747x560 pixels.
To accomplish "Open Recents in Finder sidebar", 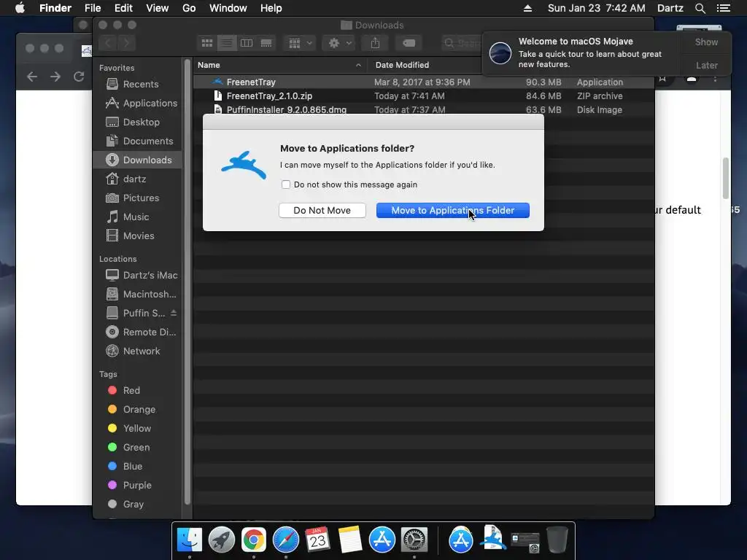I will click(138, 85).
